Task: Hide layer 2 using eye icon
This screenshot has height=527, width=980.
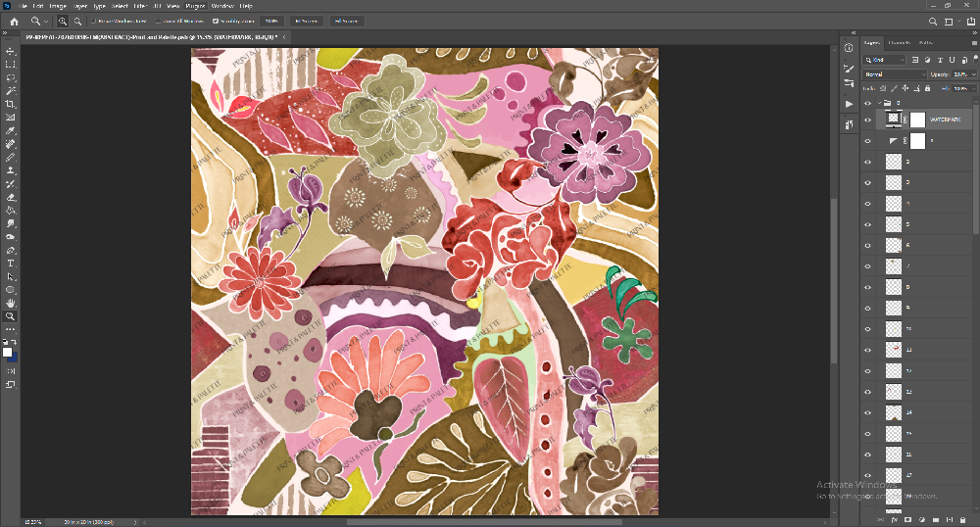Action: click(867, 162)
